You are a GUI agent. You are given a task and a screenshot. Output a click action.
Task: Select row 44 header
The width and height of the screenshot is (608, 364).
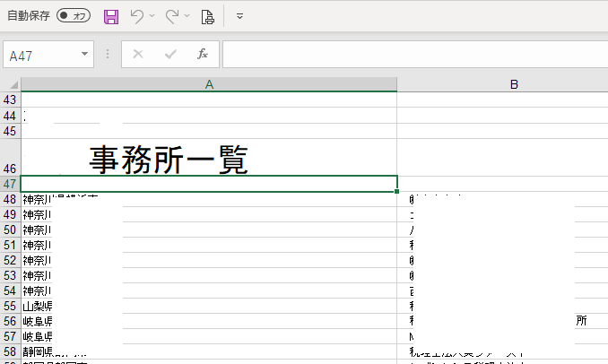point(10,116)
